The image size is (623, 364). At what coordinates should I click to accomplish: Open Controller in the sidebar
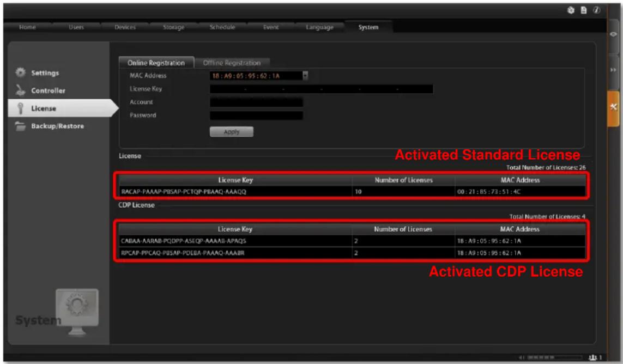pyautogui.click(x=48, y=90)
